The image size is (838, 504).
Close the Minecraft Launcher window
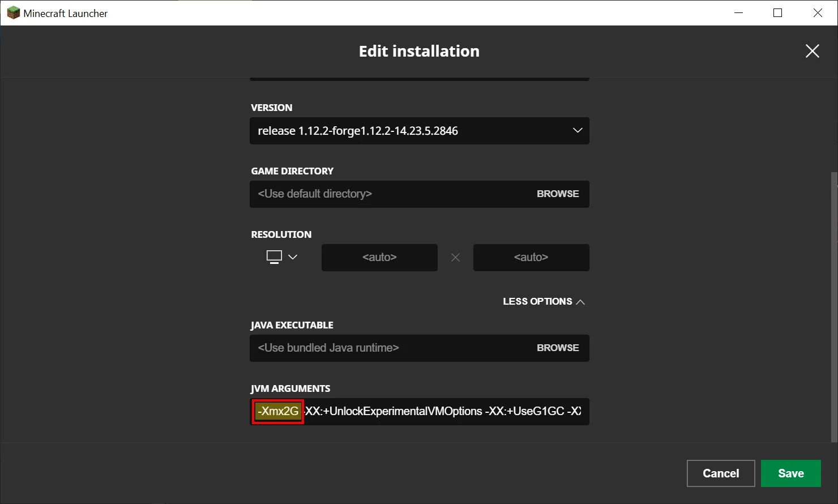818,12
